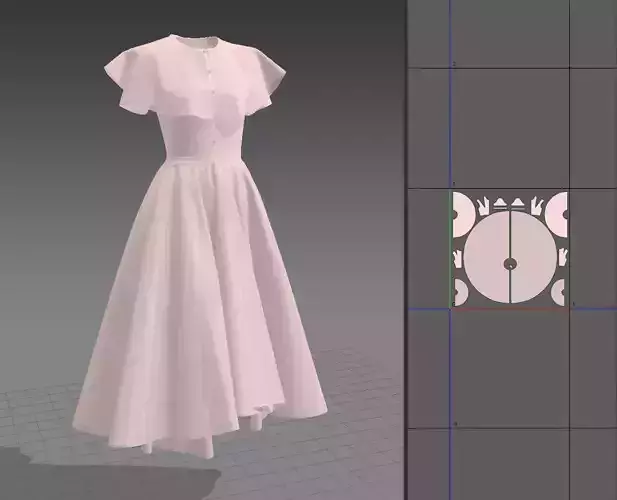This screenshot has width=617, height=500.
Task: Click the right triangular pattern piece in UV editor
Action: click(517, 202)
